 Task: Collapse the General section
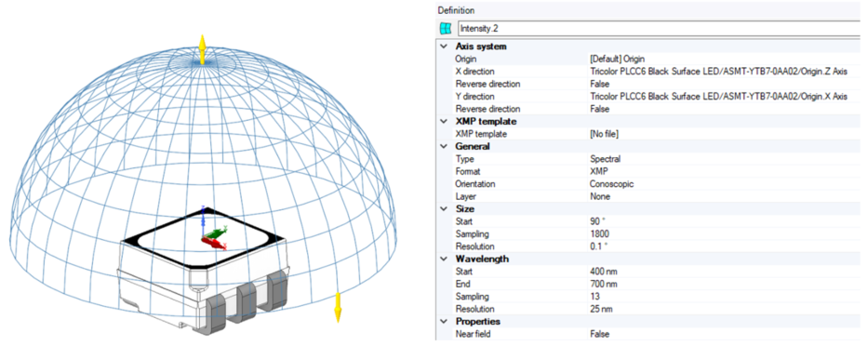pos(444,147)
